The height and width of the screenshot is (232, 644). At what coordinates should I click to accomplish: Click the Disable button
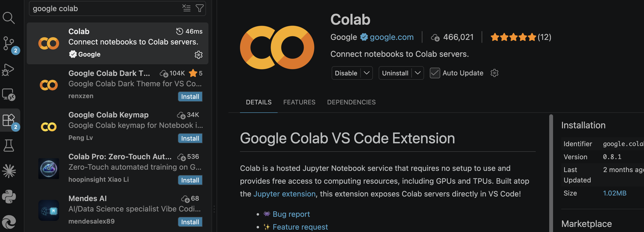click(x=346, y=73)
